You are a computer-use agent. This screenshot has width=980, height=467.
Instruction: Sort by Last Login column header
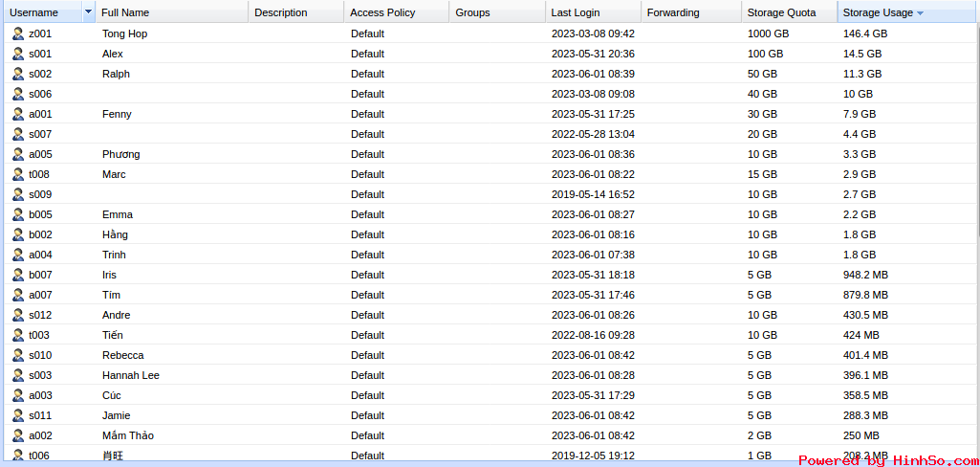pyautogui.click(x=576, y=12)
